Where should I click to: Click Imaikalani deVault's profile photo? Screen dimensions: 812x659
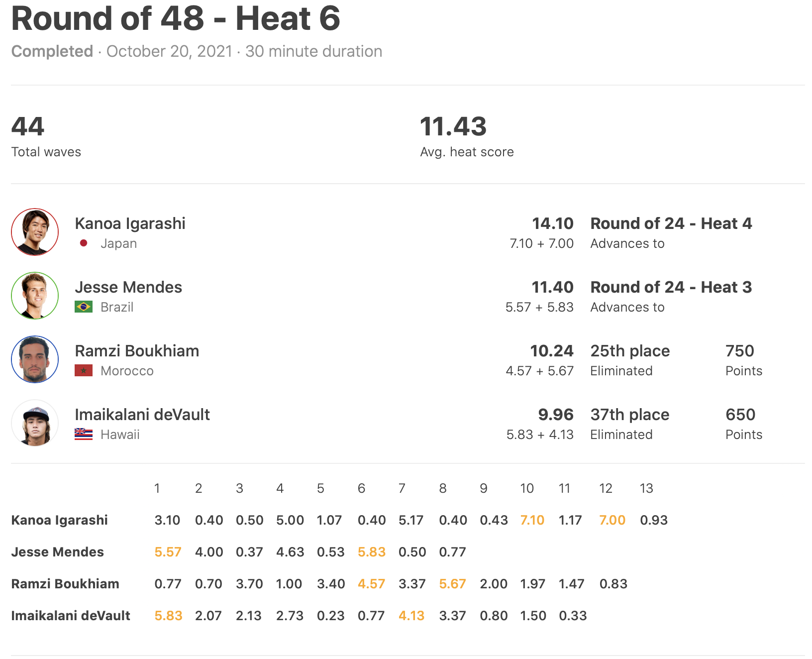click(x=35, y=423)
